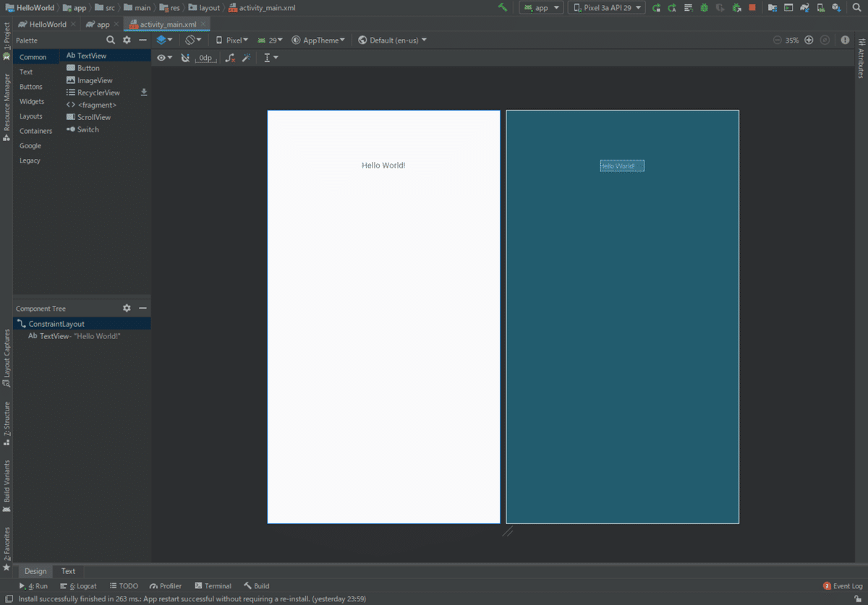Stop the running app with red square

point(752,8)
